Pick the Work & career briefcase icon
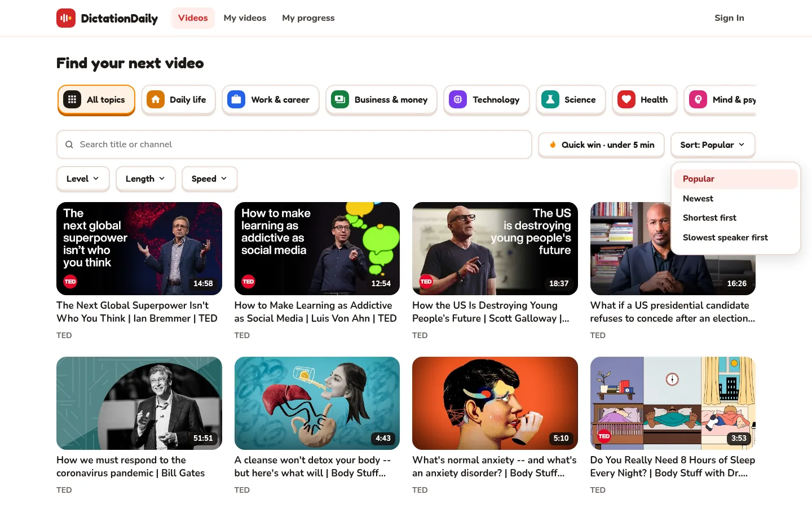The image size is (812, 508). click(236, 100)
